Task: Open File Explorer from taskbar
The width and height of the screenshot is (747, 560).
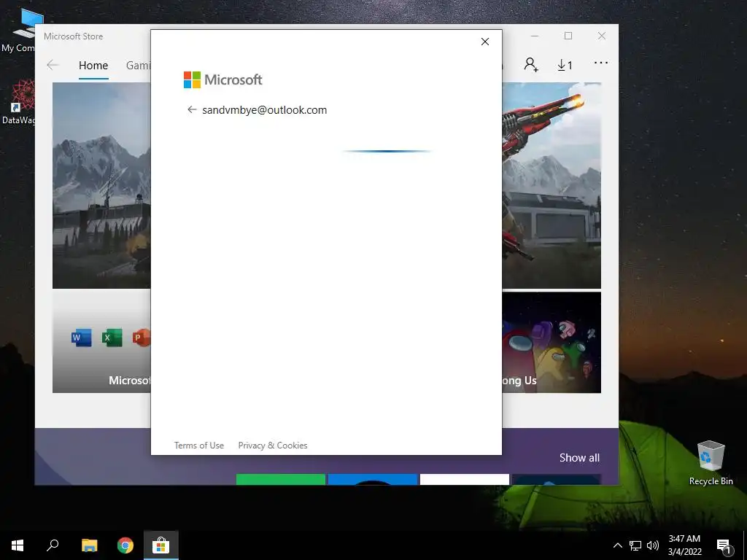Action: (x=89, y=545)
